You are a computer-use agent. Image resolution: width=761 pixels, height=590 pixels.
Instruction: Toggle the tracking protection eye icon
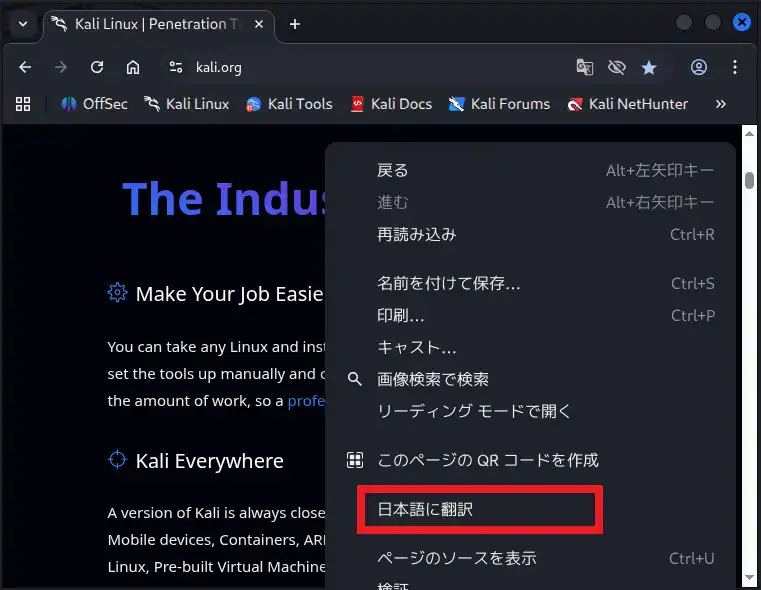(616, 67)
